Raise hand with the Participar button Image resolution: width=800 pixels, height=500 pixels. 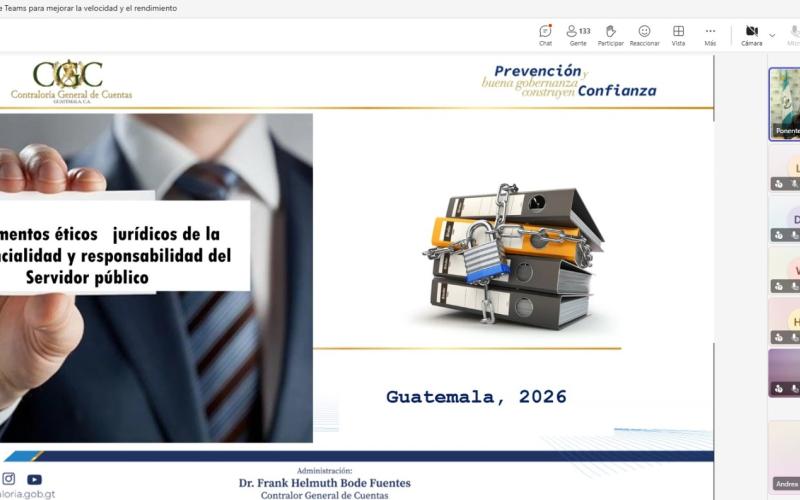[611, 36]
